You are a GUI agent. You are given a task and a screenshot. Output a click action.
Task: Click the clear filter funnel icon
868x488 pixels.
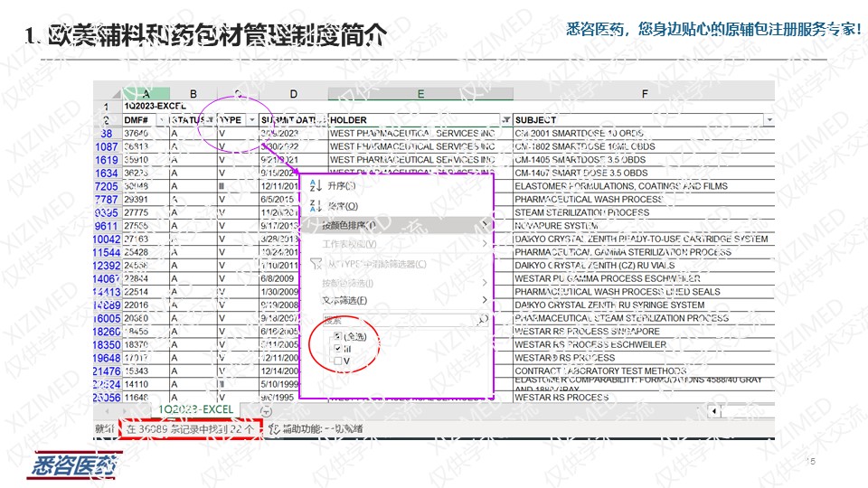pos(316,264)
